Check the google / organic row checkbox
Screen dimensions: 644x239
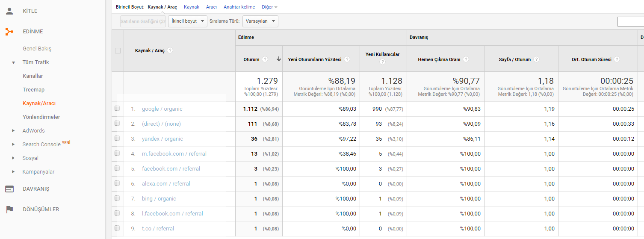point(117,109)
